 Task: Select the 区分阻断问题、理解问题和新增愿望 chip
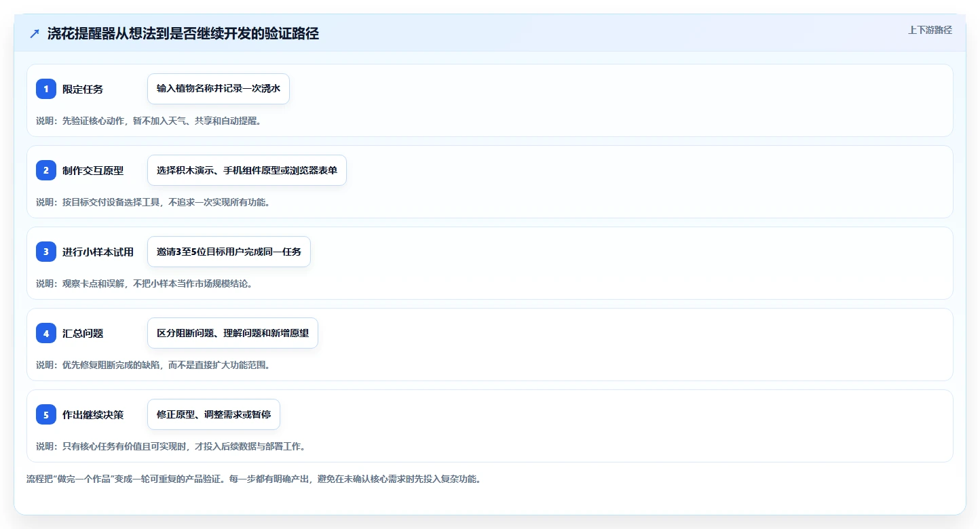[233, 333]
